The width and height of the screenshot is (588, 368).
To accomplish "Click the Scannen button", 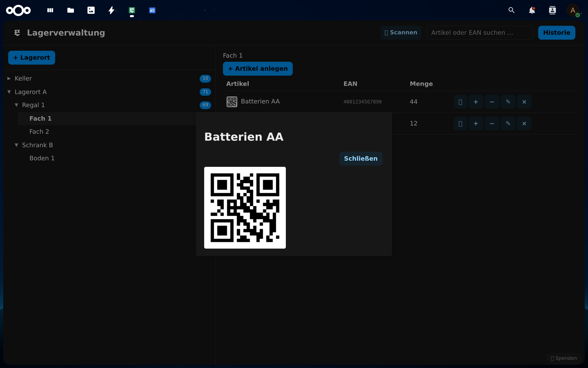I will [x=401, y=33].
